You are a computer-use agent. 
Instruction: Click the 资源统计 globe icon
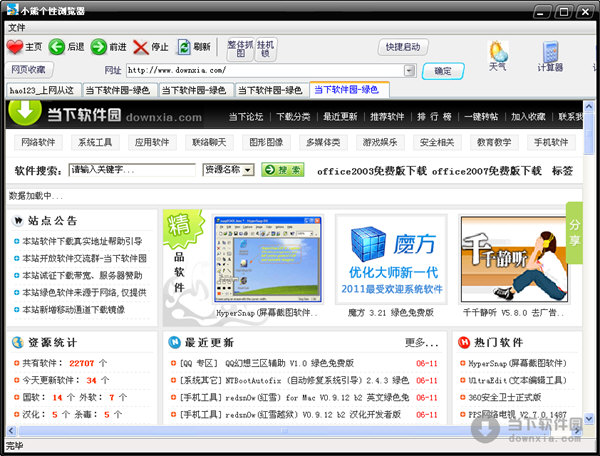click(x=18, y=342)
